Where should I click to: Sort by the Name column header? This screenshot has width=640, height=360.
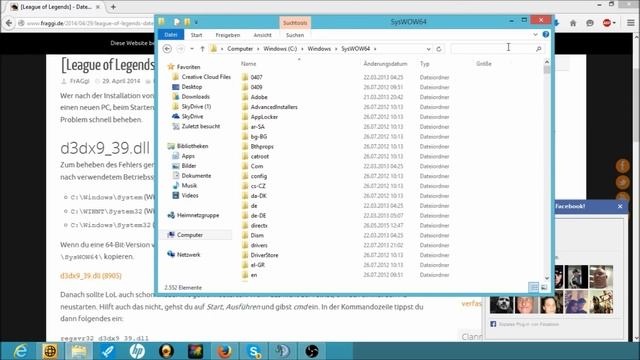click(x=248, y=64)
